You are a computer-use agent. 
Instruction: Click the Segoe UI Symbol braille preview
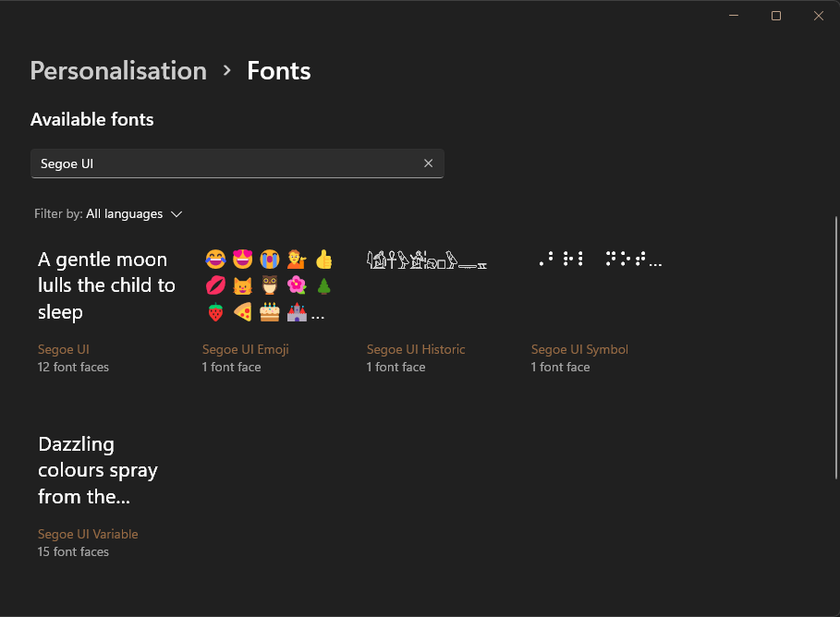click(x=599, y=259)
